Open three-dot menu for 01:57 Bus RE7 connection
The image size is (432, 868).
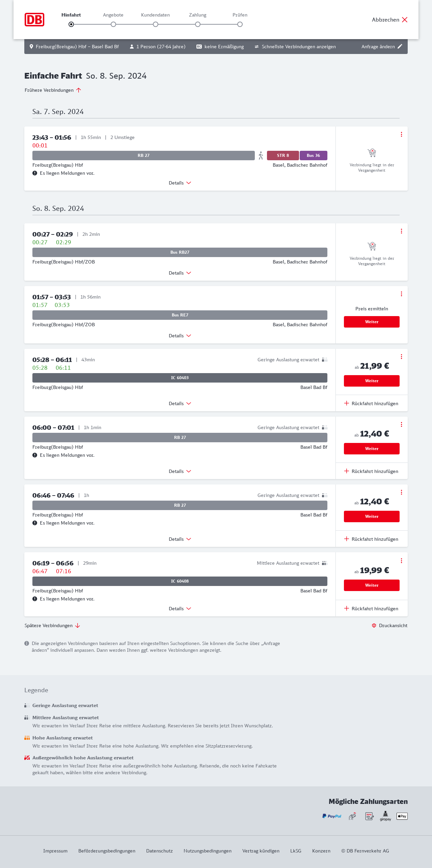tap(401, 294)
